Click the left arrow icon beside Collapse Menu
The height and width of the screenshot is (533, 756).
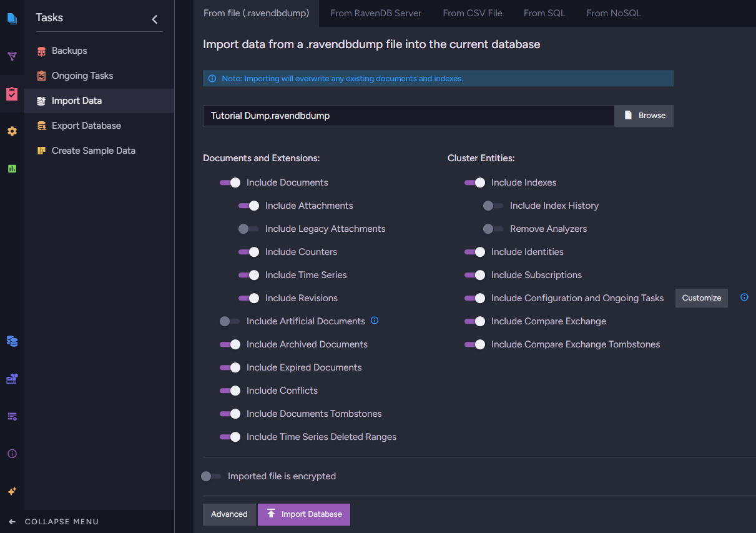(x=12, y=522)
